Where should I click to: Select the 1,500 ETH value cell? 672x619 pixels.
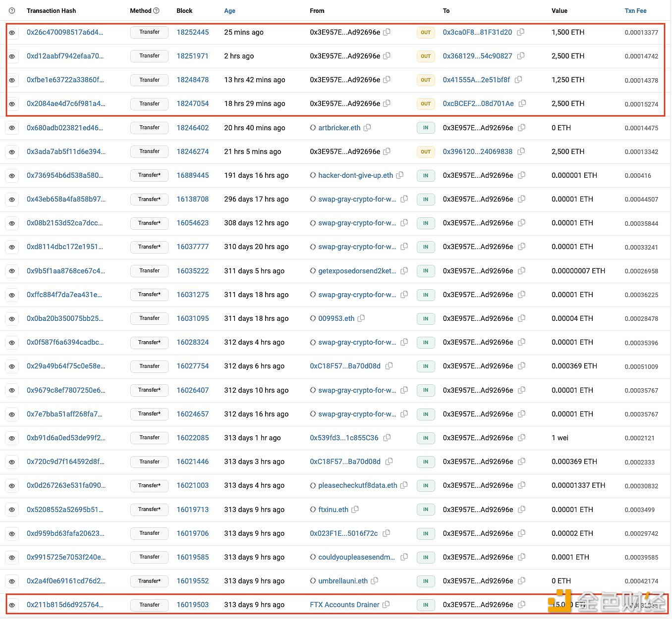[568, 32]
